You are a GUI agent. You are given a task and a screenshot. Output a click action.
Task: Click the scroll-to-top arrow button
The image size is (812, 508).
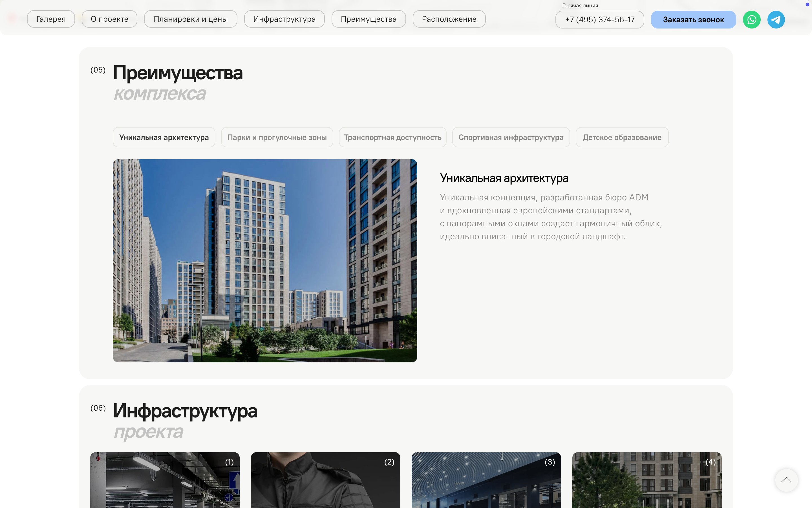786,480
